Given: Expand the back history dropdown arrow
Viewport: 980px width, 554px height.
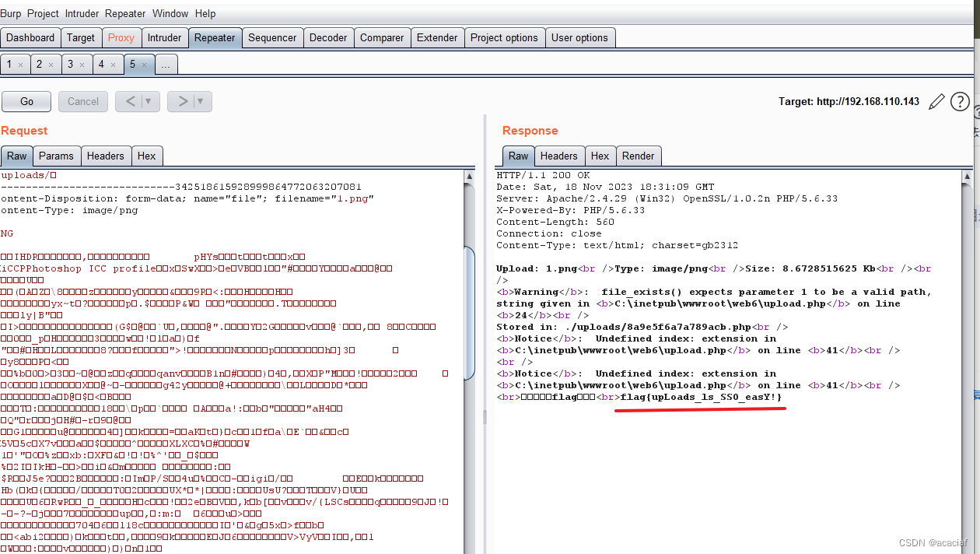Looking at the screenshot, I should 149,101.
